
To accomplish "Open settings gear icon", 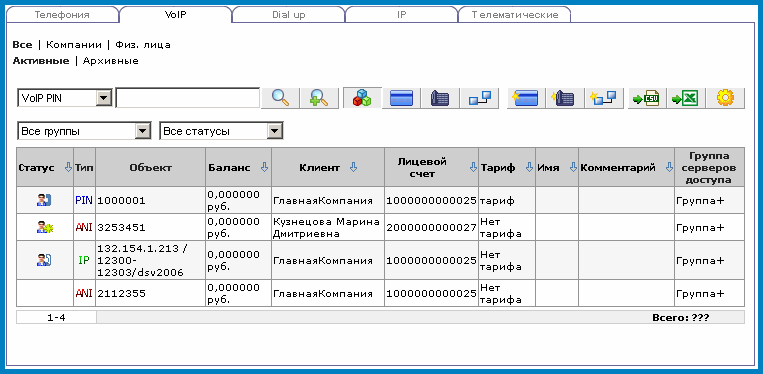I will coord(725,98).
